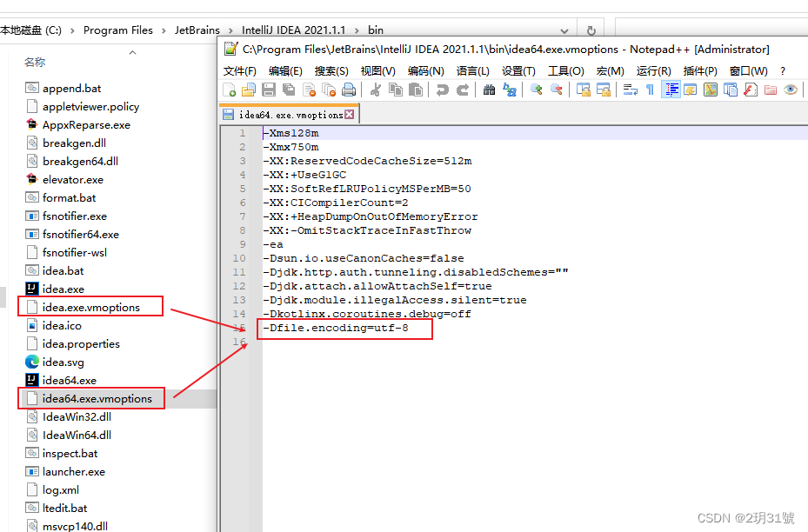Select launcher.exe in the file list
The image size is (808, 532).
(x=74, y=472)
